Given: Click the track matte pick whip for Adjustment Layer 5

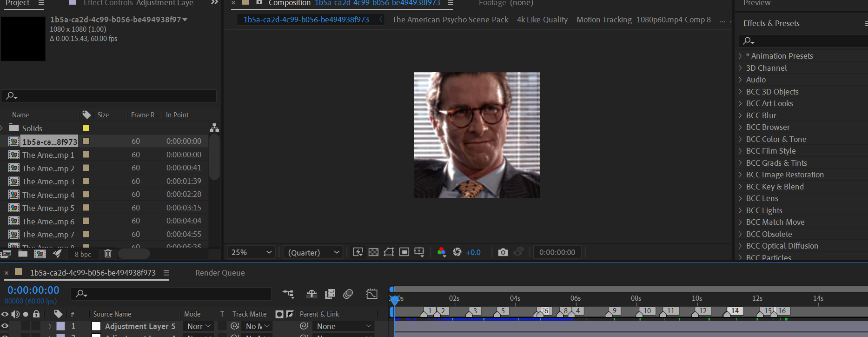Looking at the screenshot, I should tap(235, 326).
